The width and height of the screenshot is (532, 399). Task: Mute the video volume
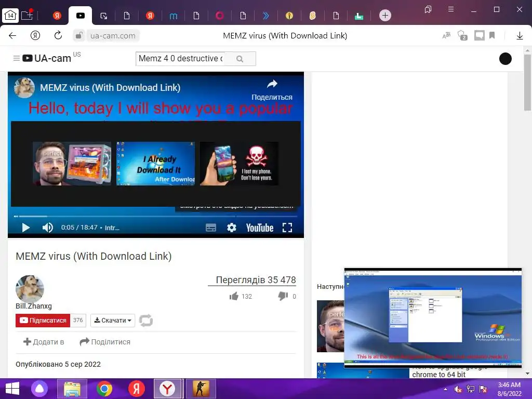point(47,228)
